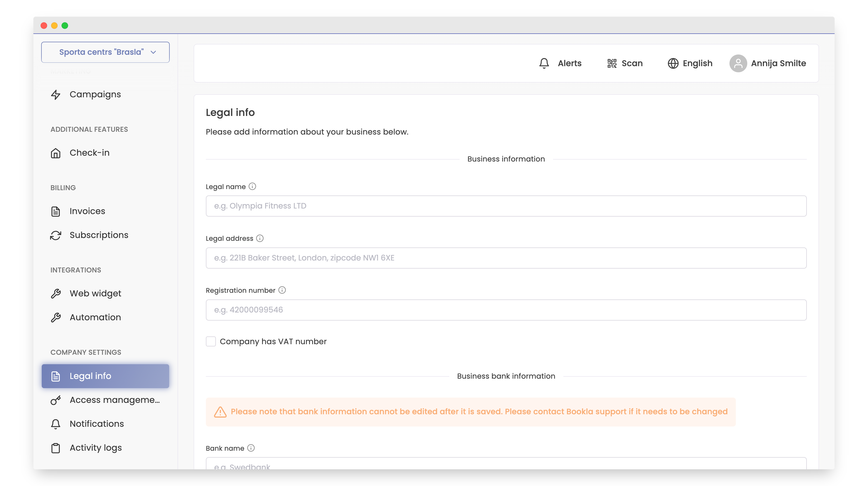868x486 pixels.
Task: Click the info tooltip next to Legal name
Action: tap(252, 186)
